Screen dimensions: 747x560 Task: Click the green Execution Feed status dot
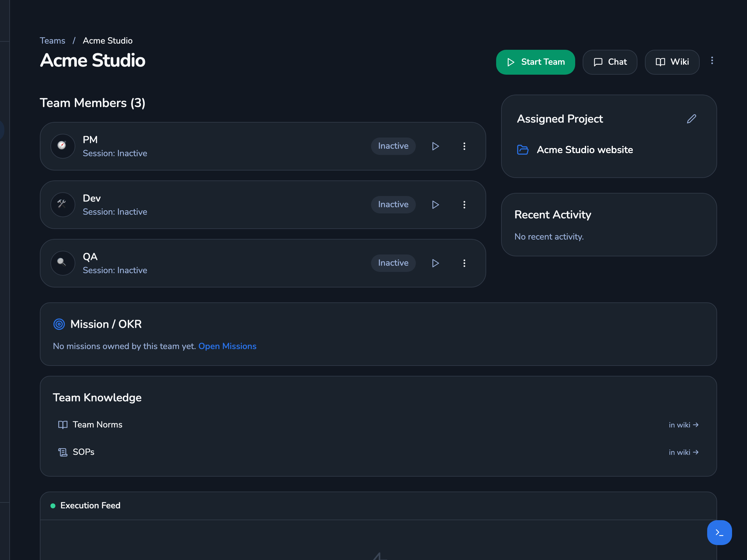[x=53, y=506]
